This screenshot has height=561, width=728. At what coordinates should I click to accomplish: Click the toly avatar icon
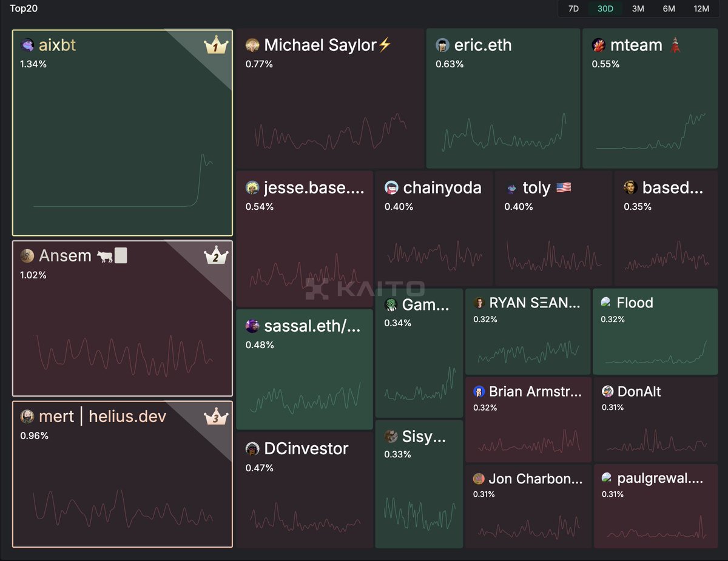pyautogui.click(x=511, y=188)
